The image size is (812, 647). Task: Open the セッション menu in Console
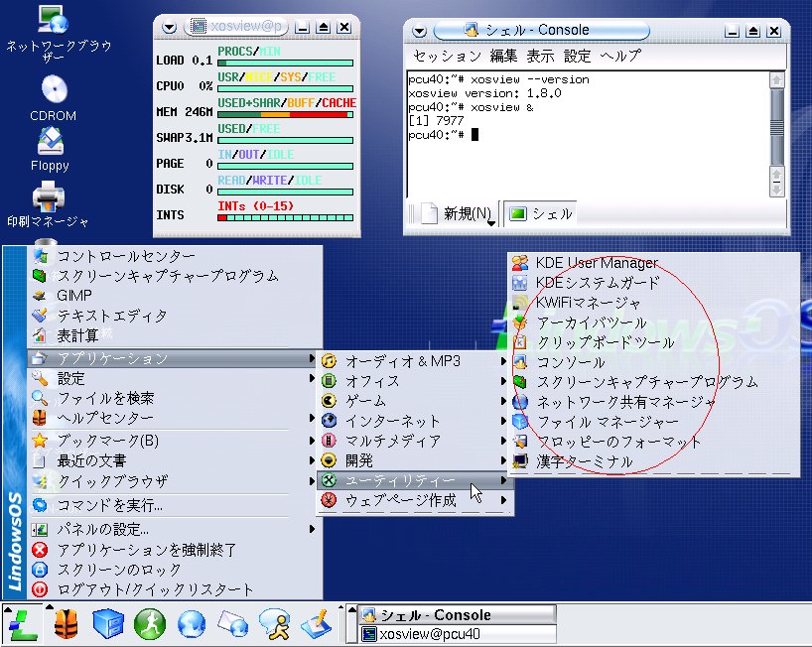pyautogui.click(x=447, y=56)
